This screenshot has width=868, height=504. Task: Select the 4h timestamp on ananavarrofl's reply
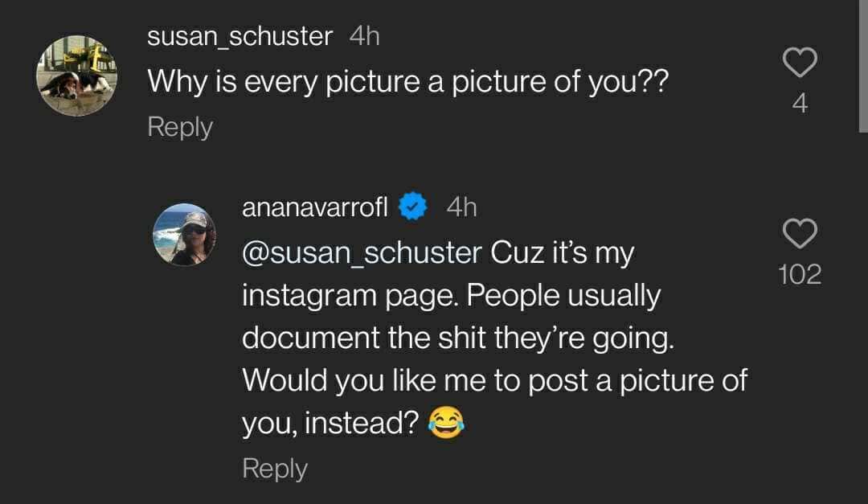[x=459, y=206]
